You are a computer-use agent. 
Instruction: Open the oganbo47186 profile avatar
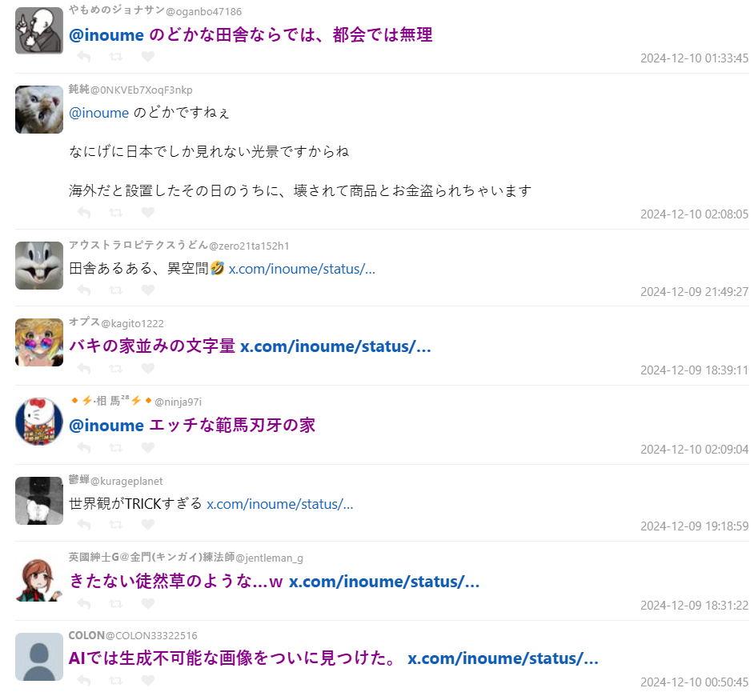(39, 30)
